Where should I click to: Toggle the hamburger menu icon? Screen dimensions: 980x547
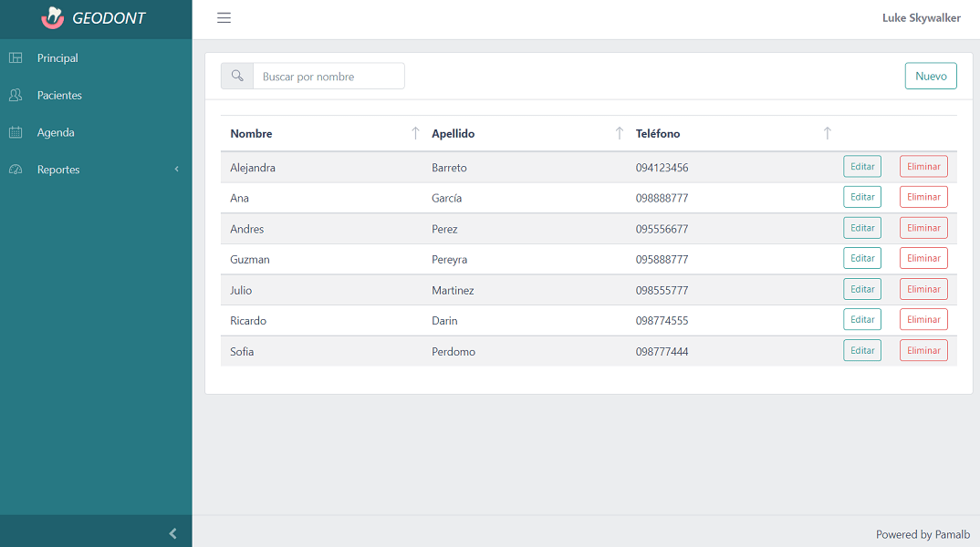tap(224, 18)
